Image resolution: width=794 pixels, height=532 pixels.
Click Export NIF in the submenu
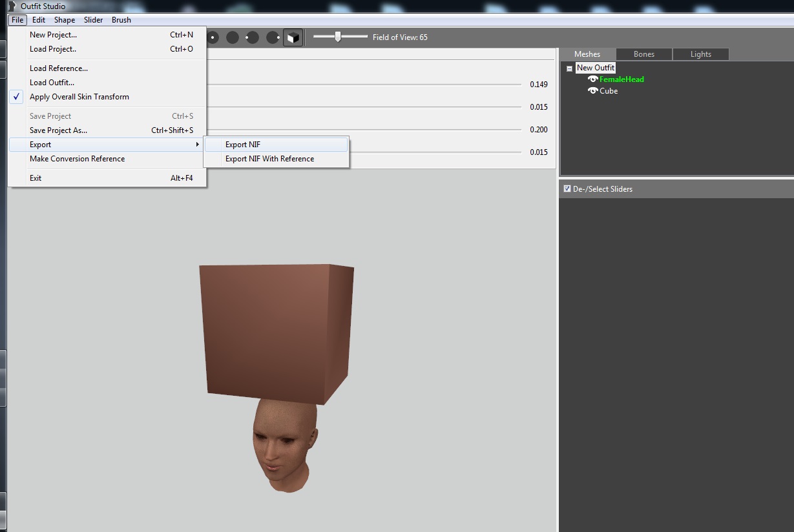277,145
